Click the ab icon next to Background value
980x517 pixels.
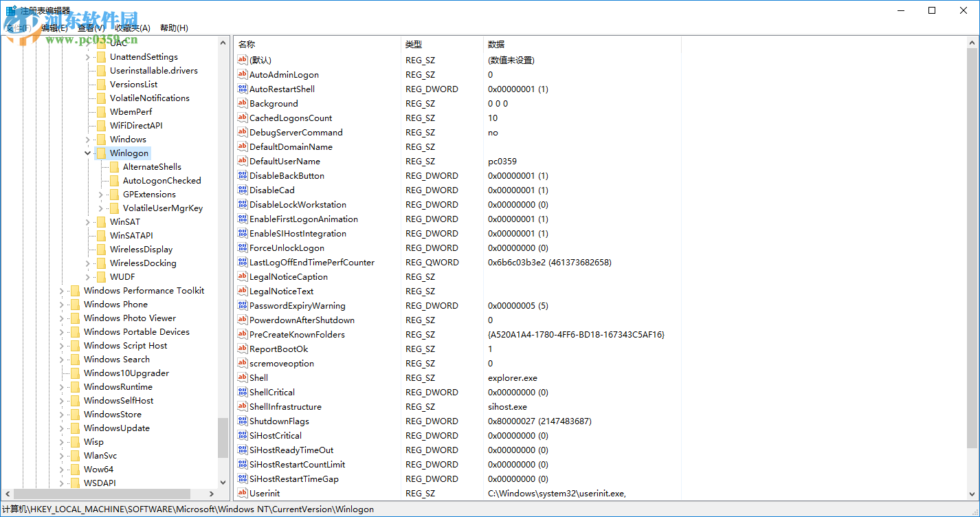[x=243, y=103]
